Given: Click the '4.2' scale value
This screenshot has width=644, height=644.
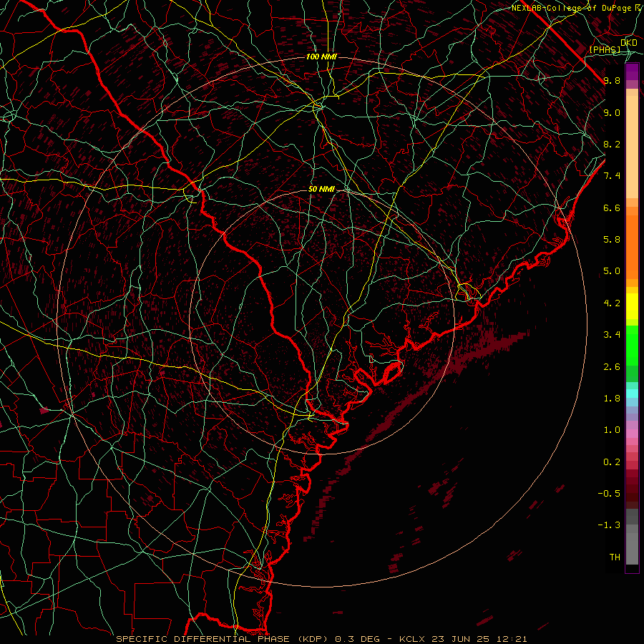Looking at the screenshot, I should coord(612,303).
